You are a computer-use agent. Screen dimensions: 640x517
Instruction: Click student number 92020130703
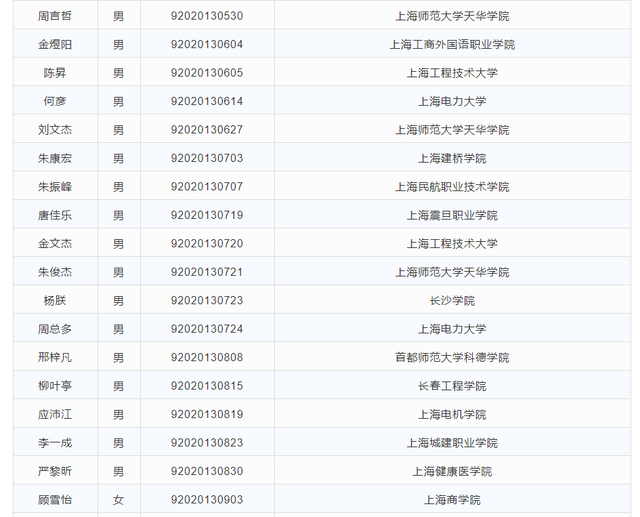tap(207, 158)
